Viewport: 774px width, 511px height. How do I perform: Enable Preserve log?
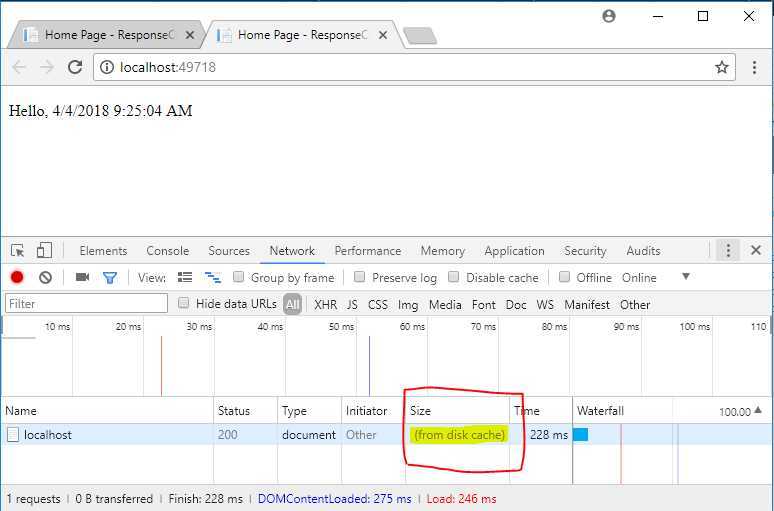coord(359,276)
